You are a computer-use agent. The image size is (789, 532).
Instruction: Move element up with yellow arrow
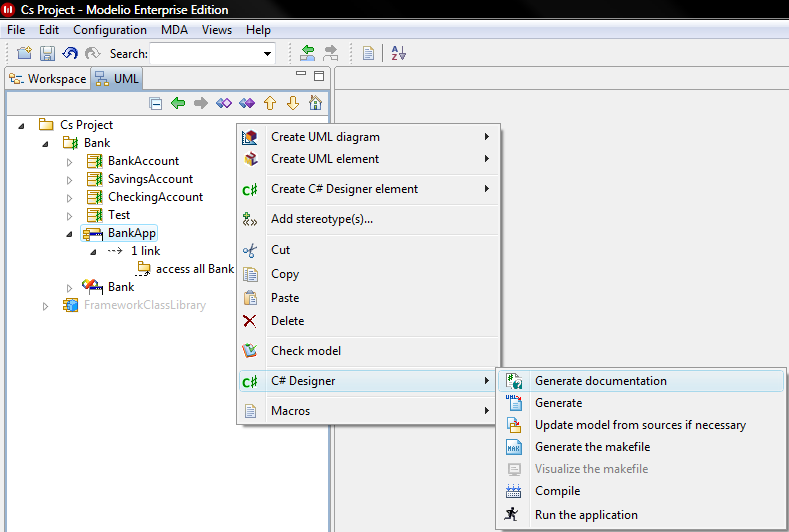[x=270, y=104]
